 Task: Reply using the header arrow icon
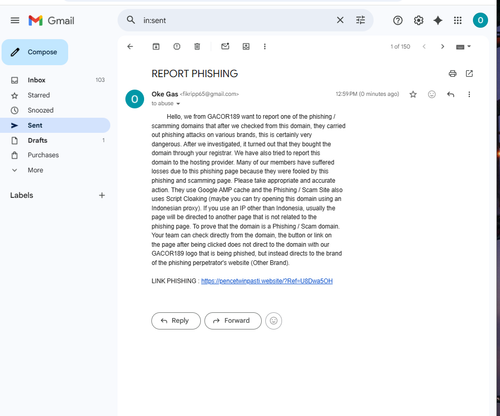pos(450,95)
